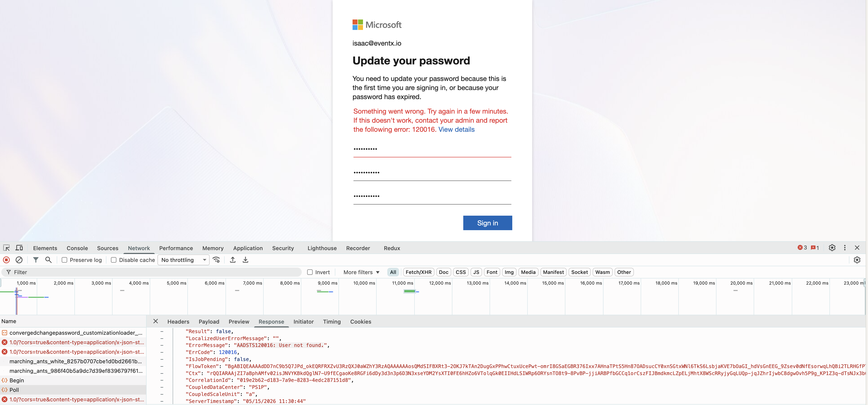Open the Application tab
The width and height of the screenshot is (868, 405).
point(248,248)
